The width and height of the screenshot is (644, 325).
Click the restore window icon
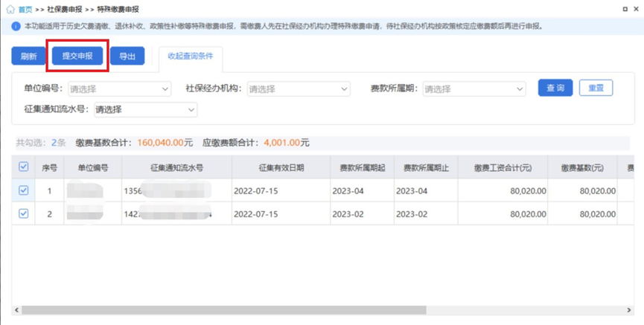click(625, 9)
